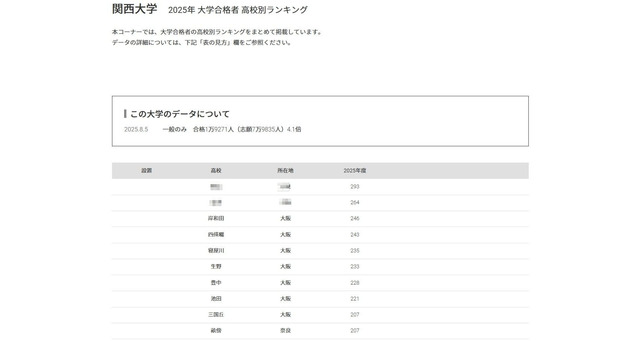Click the 所在地 column header

tap(285, 171)
